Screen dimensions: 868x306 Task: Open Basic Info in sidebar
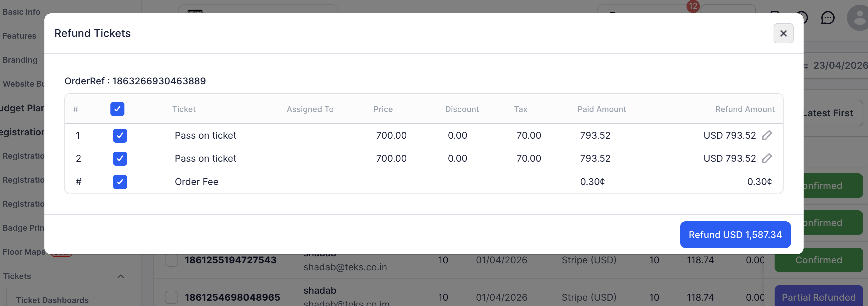(21, 12)
